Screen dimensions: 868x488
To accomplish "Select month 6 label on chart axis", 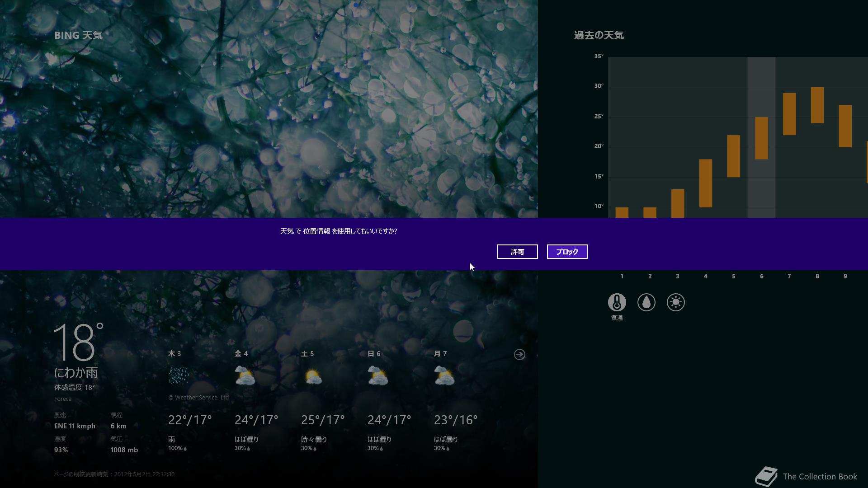I will (x=761, y=276).
